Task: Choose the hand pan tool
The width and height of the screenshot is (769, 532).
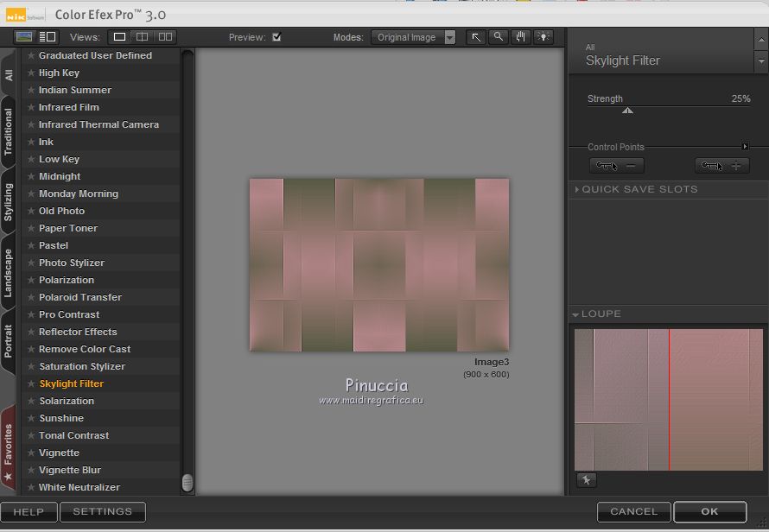Action: tap(520, 37)
